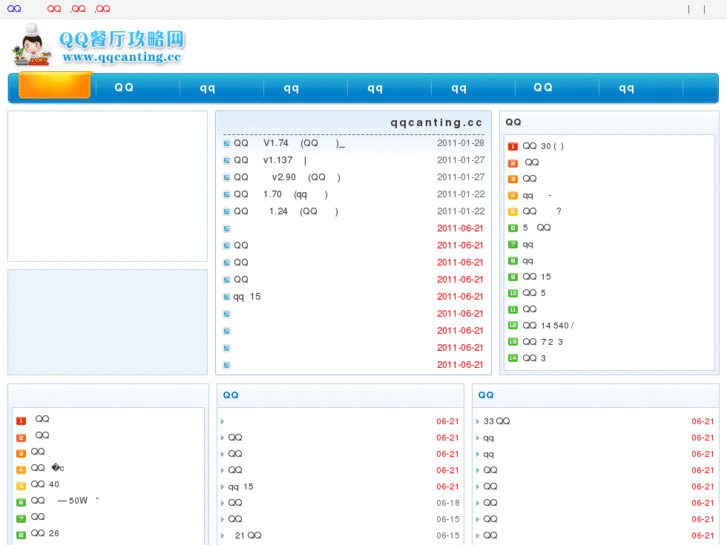This screenshot has height=545, width=727.
Task: Click the rank 6 badge beside QQ —50W
Action: click(21, 503)
